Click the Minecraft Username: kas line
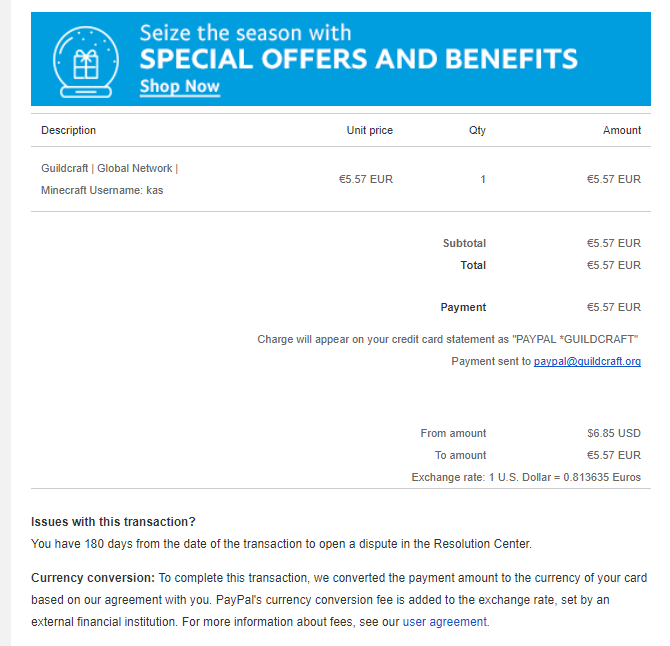 pos(102,190)
